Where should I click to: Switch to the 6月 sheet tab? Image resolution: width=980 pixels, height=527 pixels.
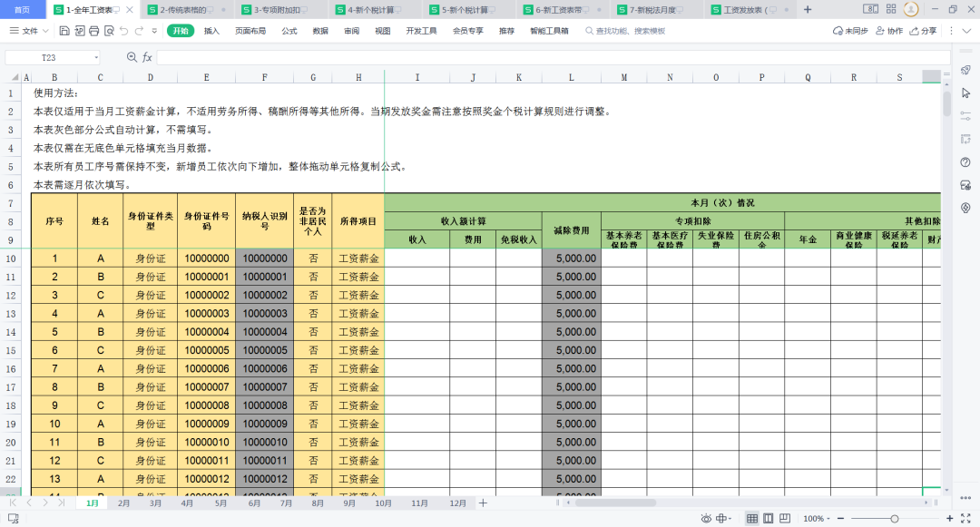click(x=254, y=503)
